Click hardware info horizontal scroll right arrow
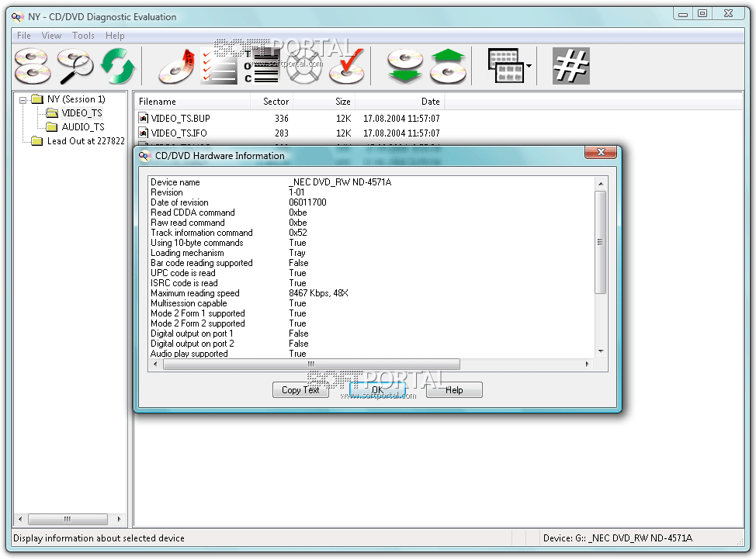Viewport: 756px width, 560px height. [x=587, y=364]
